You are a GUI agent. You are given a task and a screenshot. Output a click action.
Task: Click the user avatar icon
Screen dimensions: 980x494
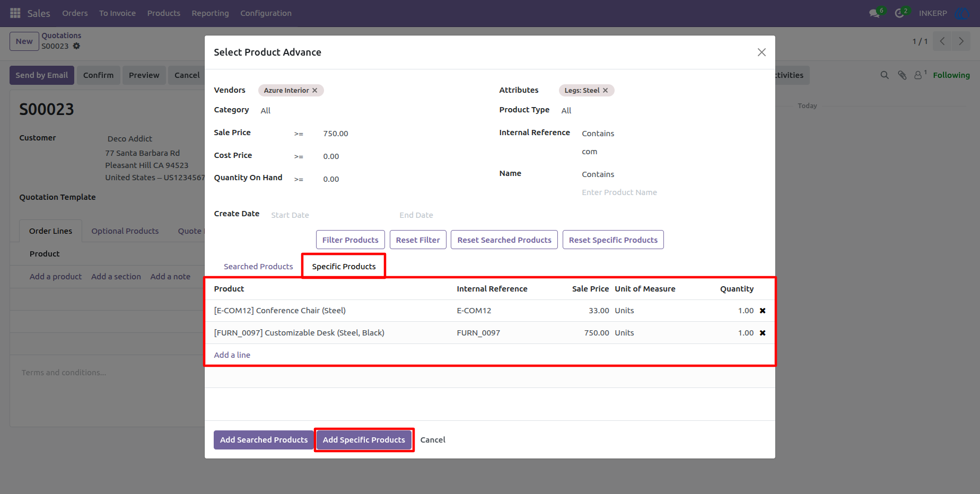[961, 13]
